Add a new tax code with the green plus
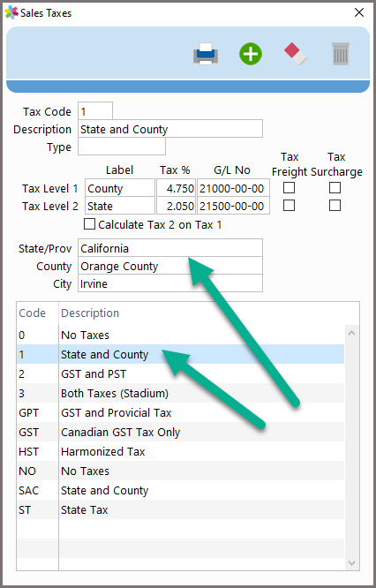 tap(251, 54)
